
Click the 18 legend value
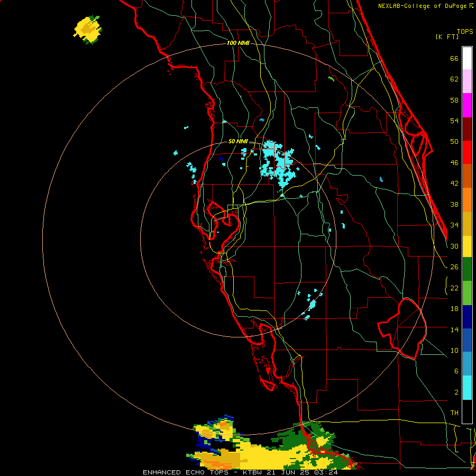point(454,309)
